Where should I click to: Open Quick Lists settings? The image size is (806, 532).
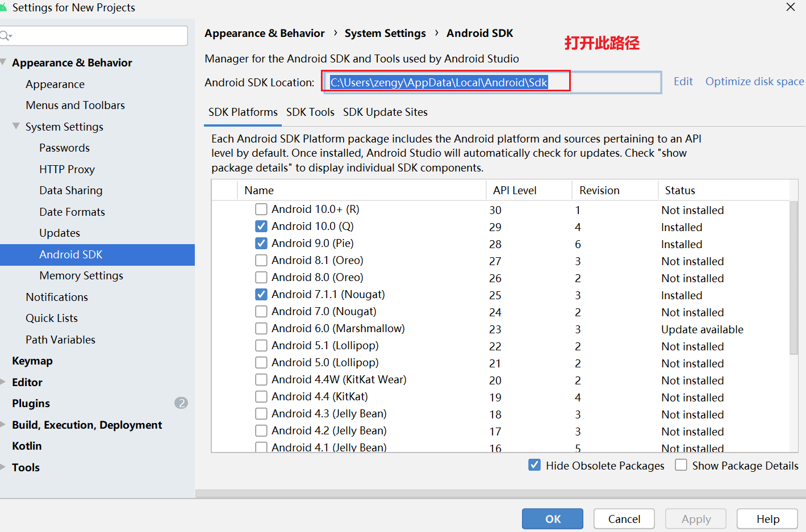tap(52, 318)
